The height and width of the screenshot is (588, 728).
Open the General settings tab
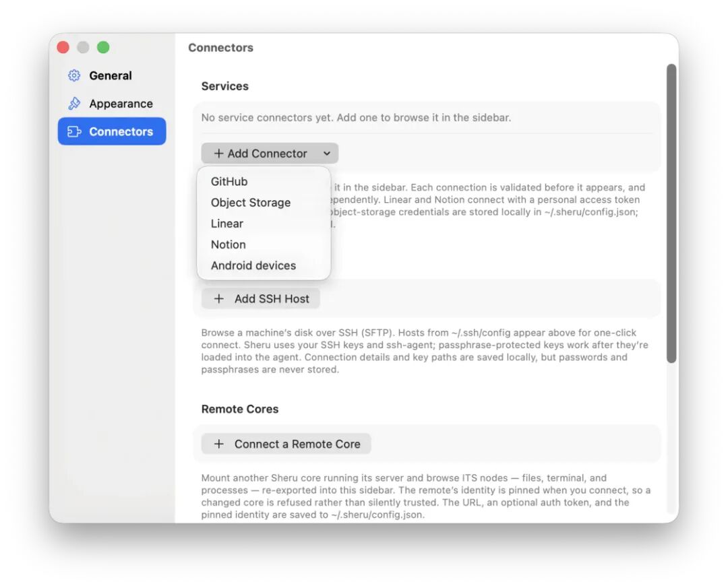coord(112,75)
